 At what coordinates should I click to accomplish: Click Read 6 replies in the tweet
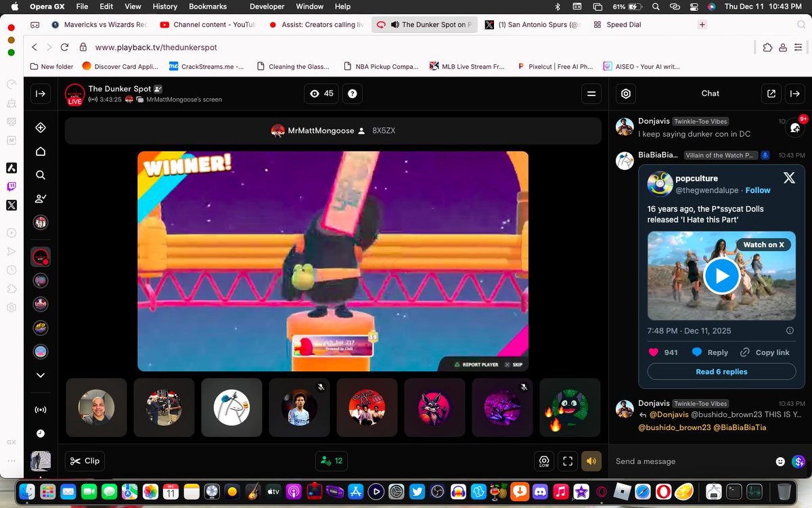721,371
